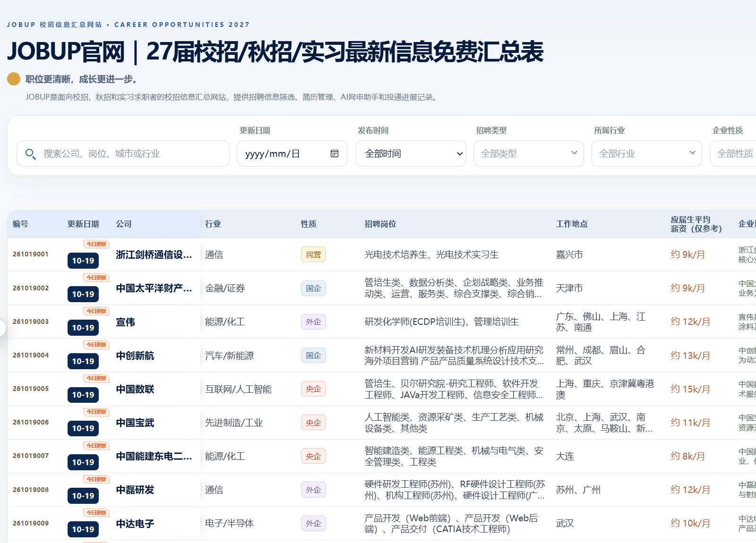Open the 全部时间 publish time dropdown
The height and width of the screenshot is (543, 756).
pyautogui.click(x=411, y=153)
